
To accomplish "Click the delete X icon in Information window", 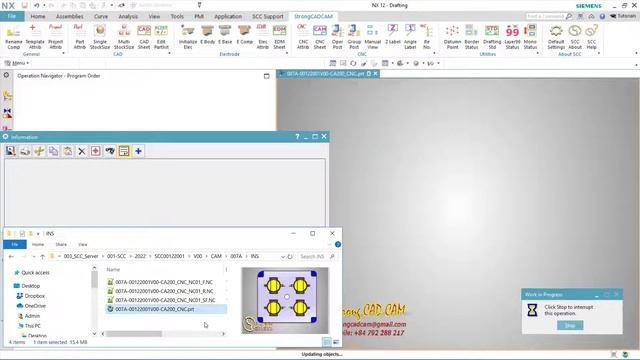I will [82, 151].
